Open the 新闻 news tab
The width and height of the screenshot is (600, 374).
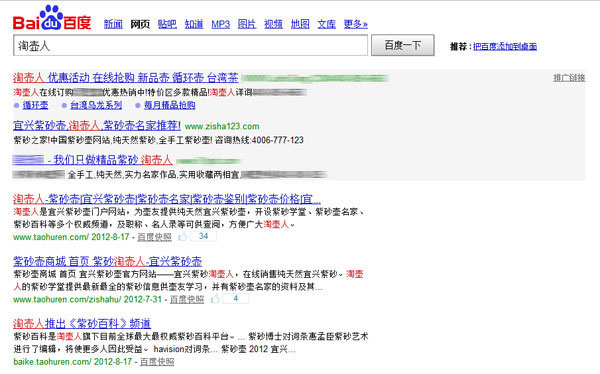[113, 24]
